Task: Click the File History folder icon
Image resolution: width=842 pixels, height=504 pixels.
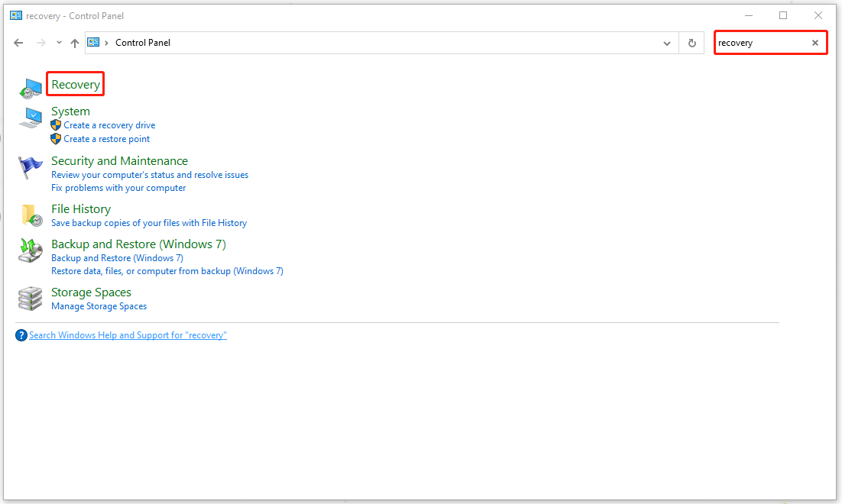Action: point(31,215)
